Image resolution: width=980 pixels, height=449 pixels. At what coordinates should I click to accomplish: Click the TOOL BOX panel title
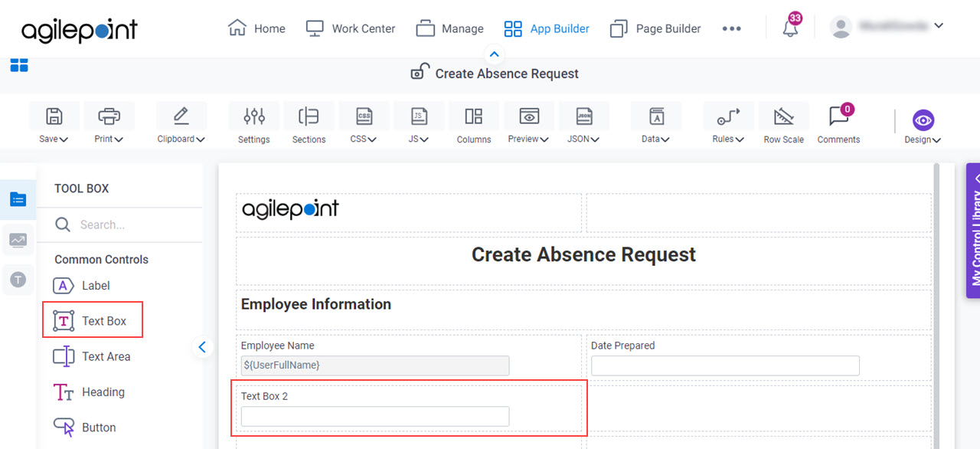click(82, 188)
